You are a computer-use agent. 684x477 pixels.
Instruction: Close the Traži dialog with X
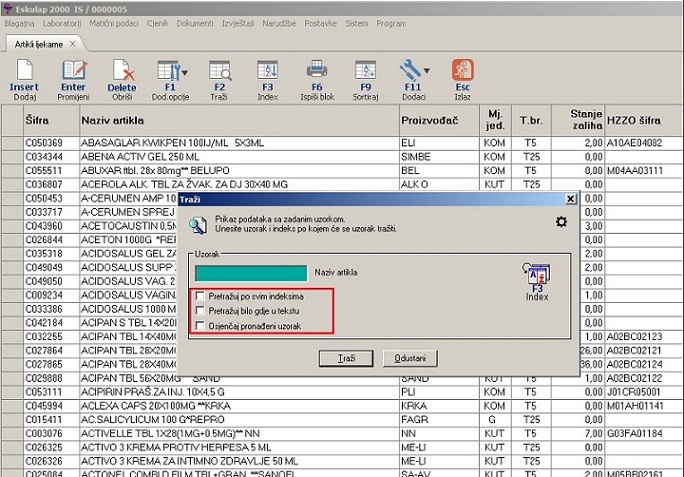pos(570,199)
